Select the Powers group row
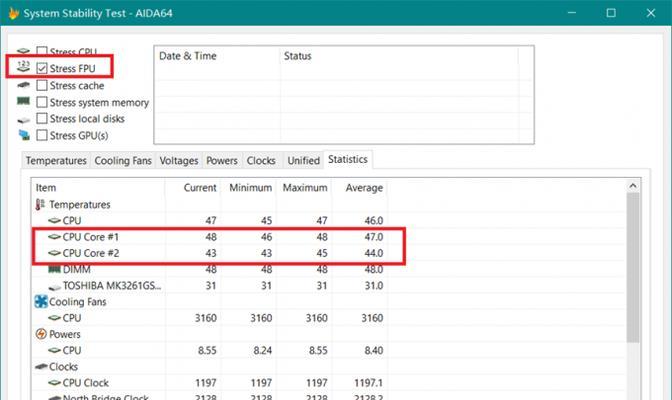 [65, 334]
